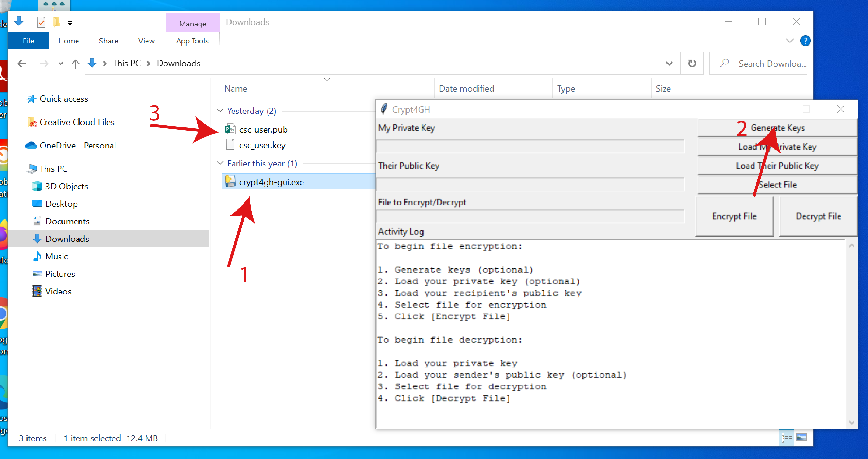Open the File ribbon tab
The height and width of the screenshot is (459, 868).
pyautogui.click(x=28, y=41)
